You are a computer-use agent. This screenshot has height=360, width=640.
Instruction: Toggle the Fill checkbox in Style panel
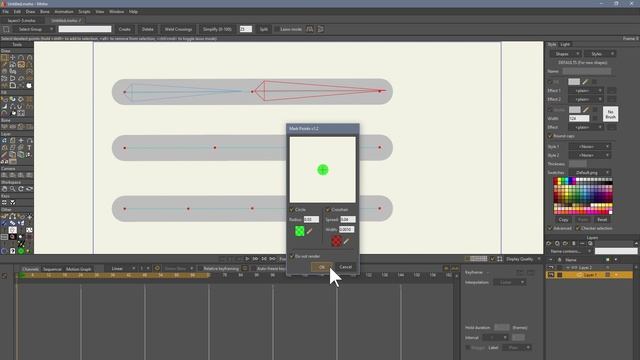[550, 82]
